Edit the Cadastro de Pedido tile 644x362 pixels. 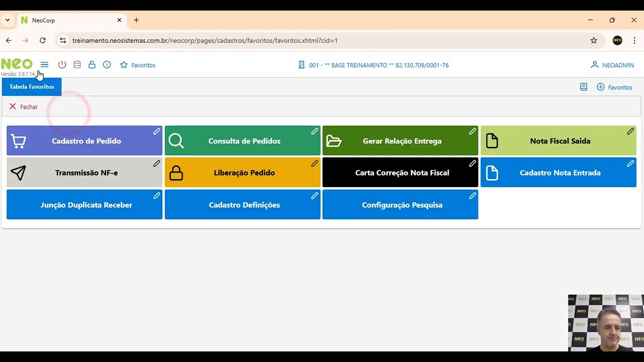(156, 131)
